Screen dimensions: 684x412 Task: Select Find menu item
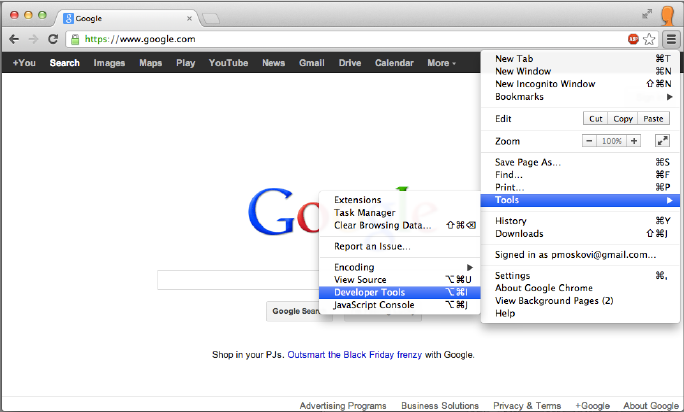pyautogui.click(x=580, y=175)
